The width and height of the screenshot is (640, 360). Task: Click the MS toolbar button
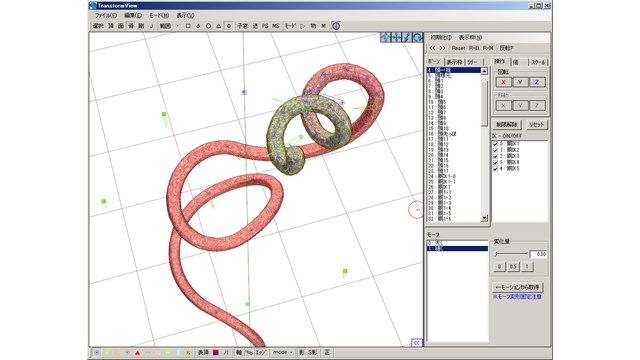(276, 26)
